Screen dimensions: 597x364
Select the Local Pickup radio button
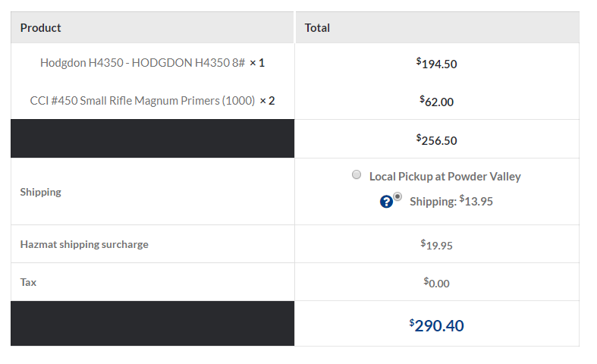357,175
